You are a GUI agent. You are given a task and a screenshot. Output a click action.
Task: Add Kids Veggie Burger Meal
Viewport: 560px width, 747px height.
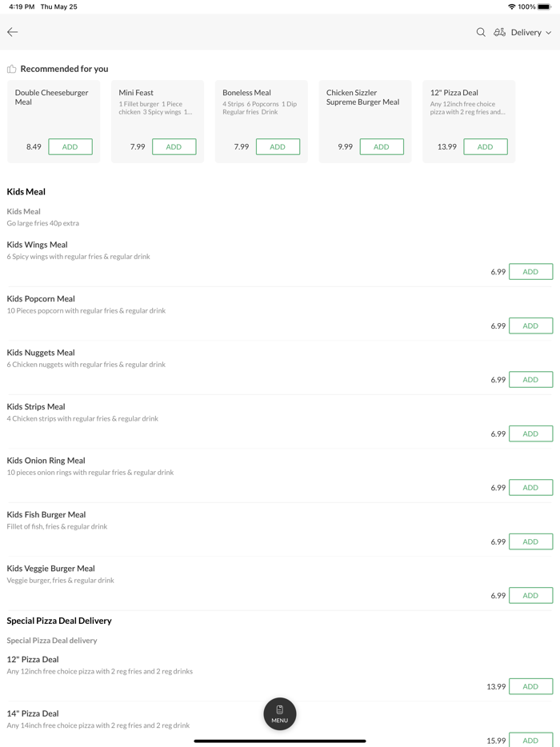point(530,595)
